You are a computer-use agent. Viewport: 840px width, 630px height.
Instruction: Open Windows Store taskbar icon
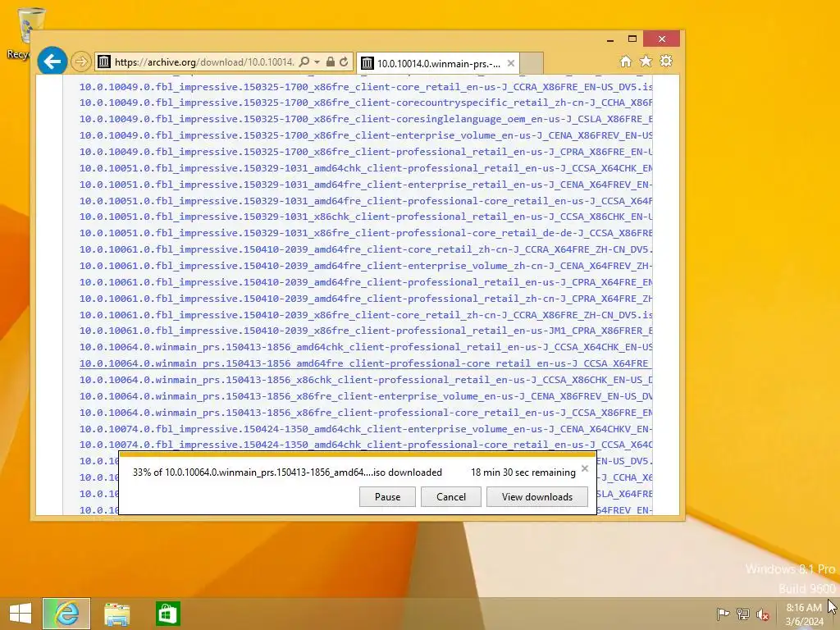tap(167, 614)
